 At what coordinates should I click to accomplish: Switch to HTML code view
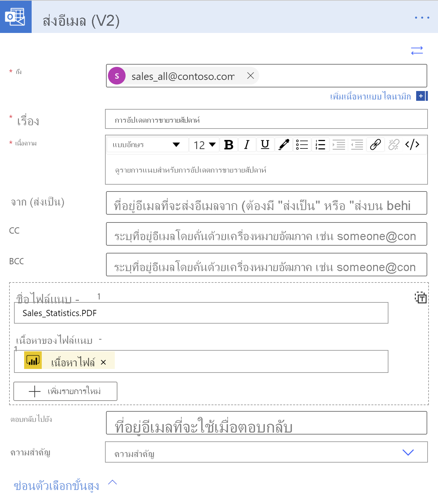pyautogui.click(x=412, y=145)
